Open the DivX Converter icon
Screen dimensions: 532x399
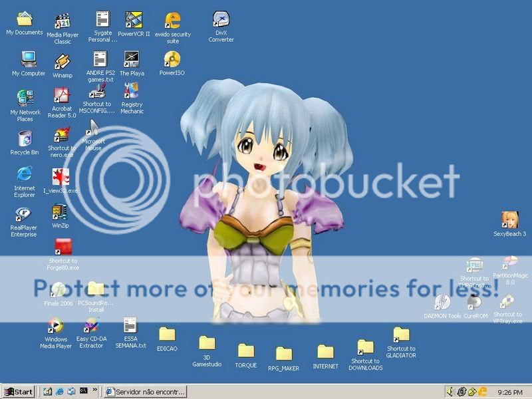click(x=221, y=20)
